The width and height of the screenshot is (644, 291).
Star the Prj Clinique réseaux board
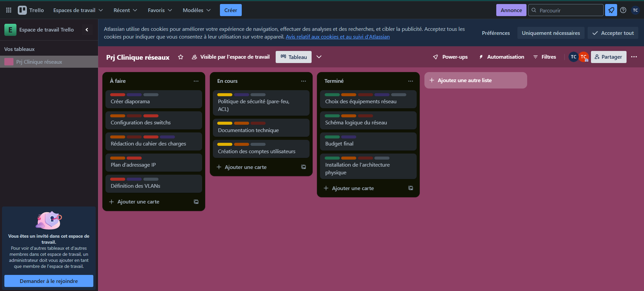(x=181, y=57)
